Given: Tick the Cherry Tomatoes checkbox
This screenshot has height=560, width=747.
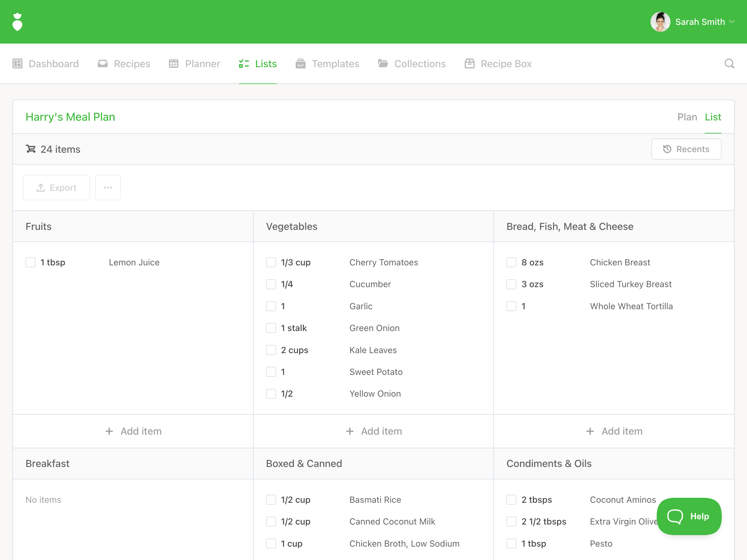Looking at the screenshot, I should [271, 262].
